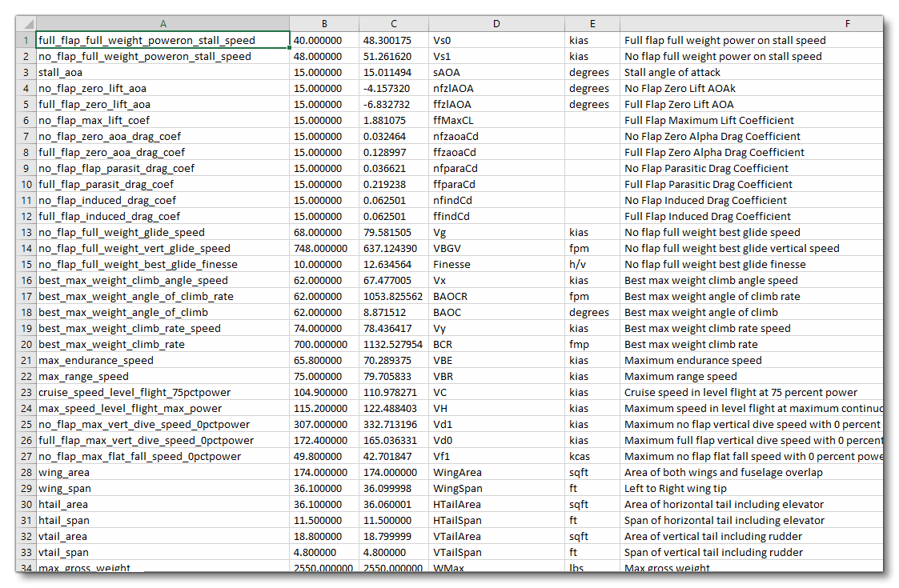Select the cell containing 1132.527954
This screenshot has height=588, width=899.
tap(395, 344)
